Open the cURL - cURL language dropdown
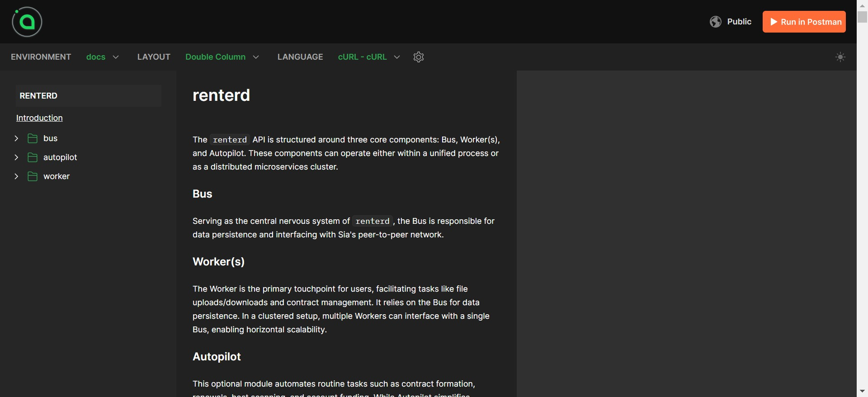The width and height of the screenshot is (868, 397). point(369,57)
